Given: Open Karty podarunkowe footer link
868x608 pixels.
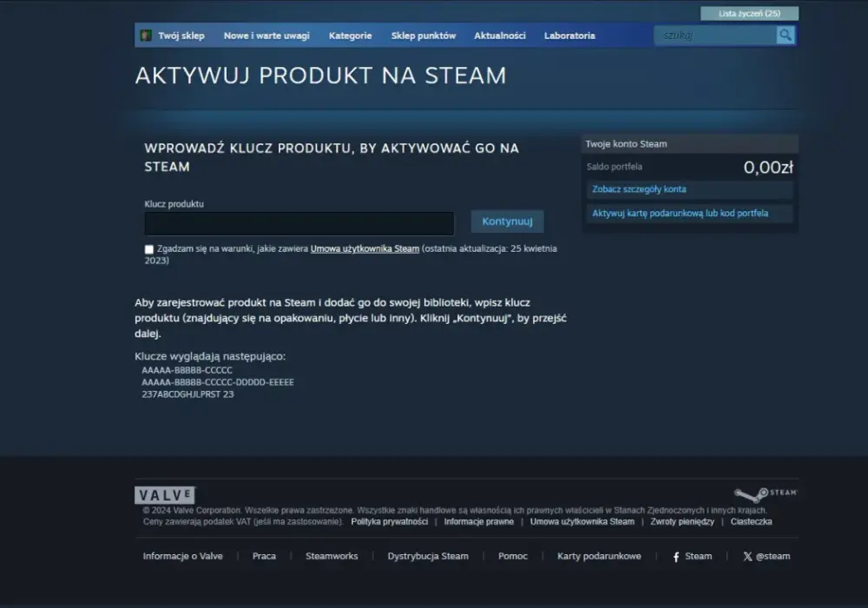Looking at the screenshot, I should (599, 556).
